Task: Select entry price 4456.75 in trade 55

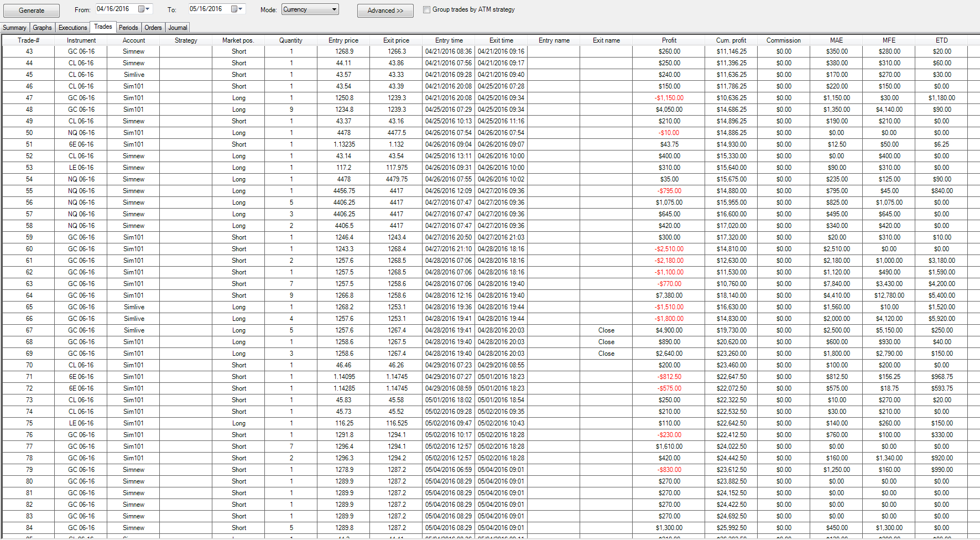Action: (344, 191)
